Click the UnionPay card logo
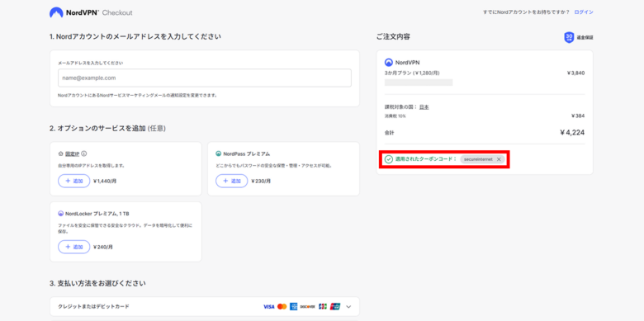Viewport: 644px width, 321px height. (x=335, y=307)
